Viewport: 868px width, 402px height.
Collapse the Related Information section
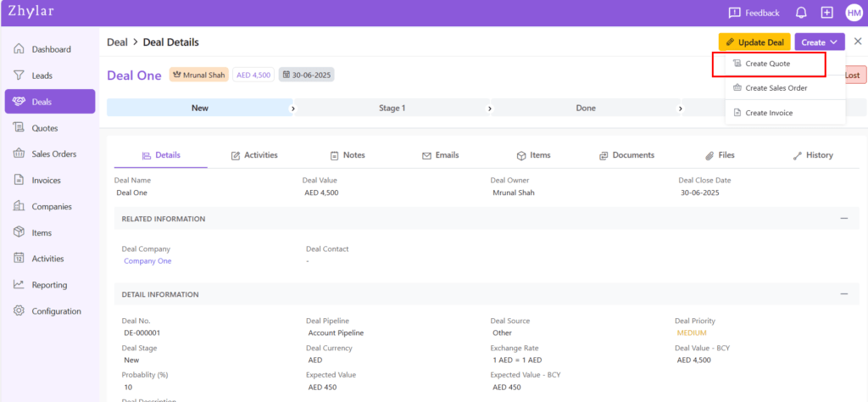click(843, 219)
